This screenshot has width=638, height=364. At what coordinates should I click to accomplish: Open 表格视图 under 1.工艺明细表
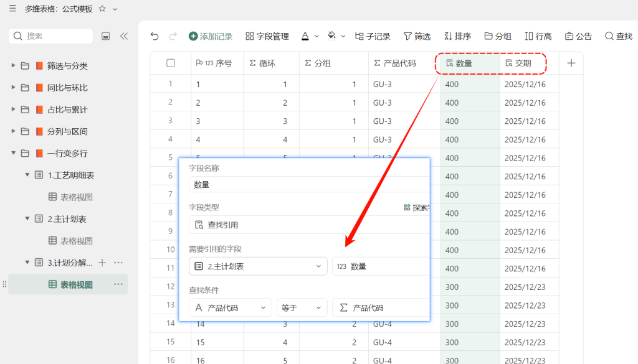[70, 197]
